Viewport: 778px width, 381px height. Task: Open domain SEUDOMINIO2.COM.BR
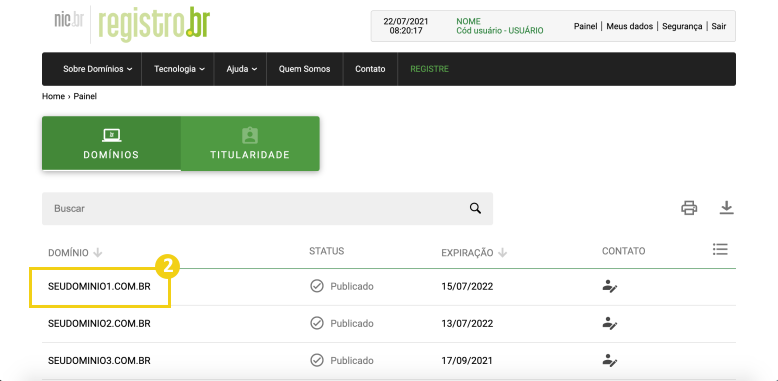click(99, 323)
